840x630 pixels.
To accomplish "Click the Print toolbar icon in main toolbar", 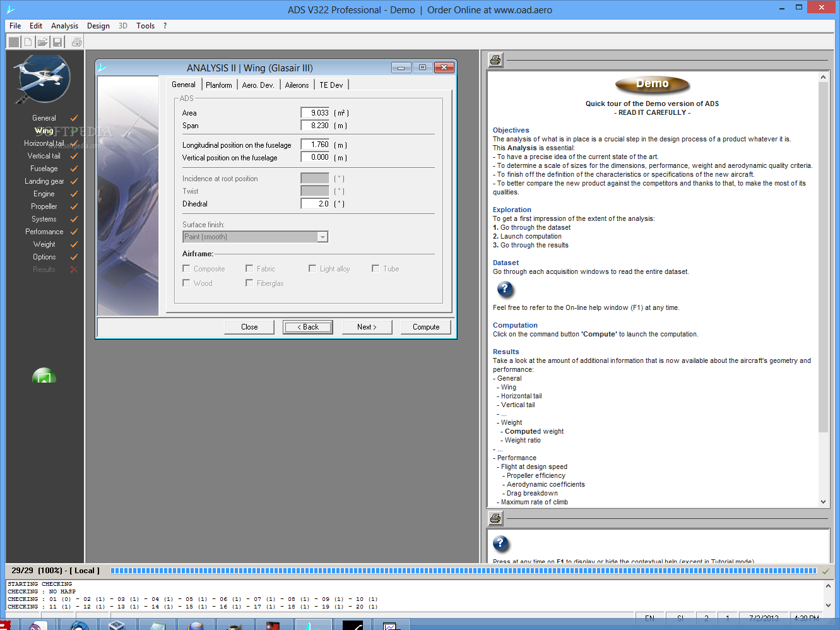I will (76, 42).
